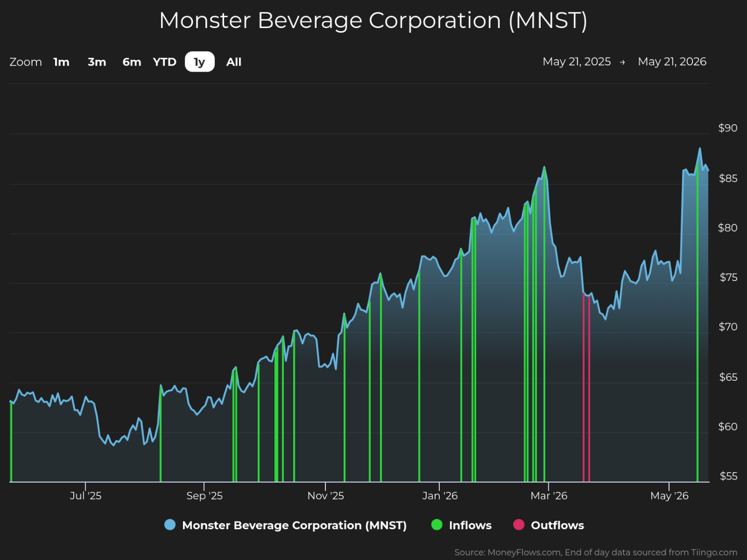
Task: Click the $75 price axis label
Action: (x=728, y=277)
